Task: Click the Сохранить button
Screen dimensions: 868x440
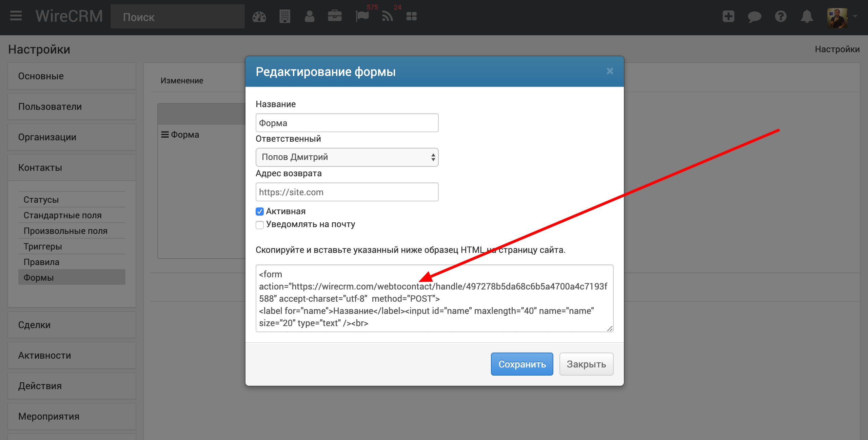Action: coord(522,364)
